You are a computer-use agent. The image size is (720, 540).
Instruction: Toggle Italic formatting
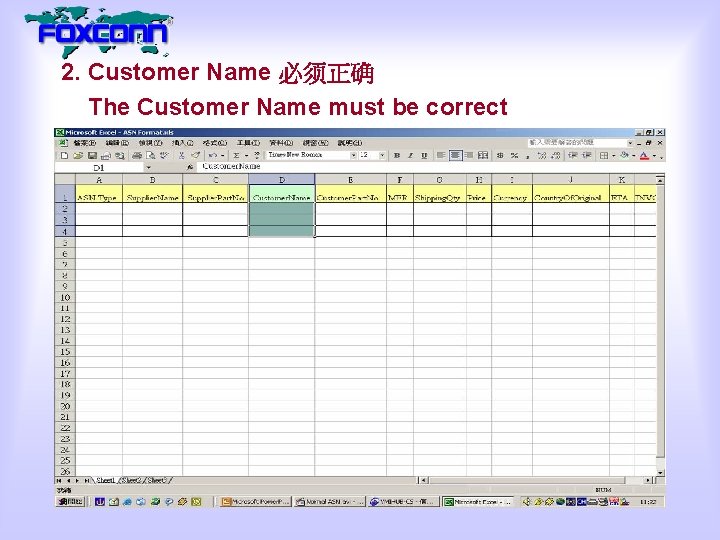[411, 156]
